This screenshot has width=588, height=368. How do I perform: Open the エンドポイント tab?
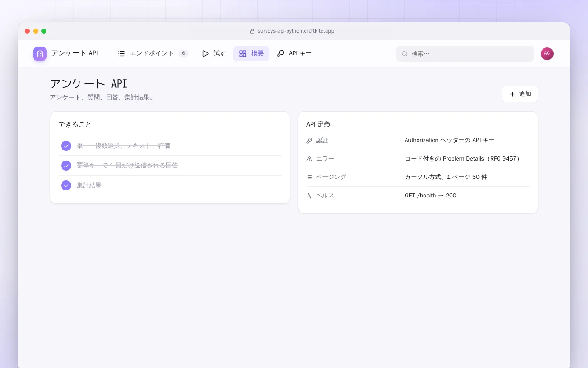pos(153,53)
